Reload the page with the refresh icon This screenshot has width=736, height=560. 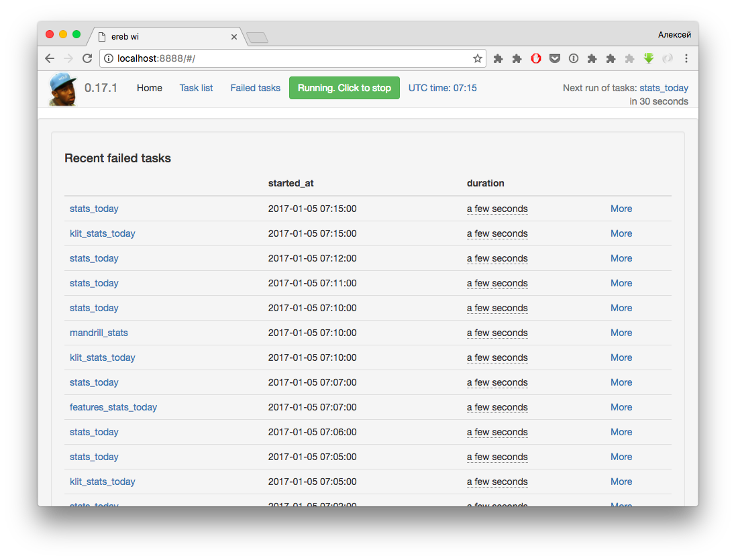coord(87,58)
